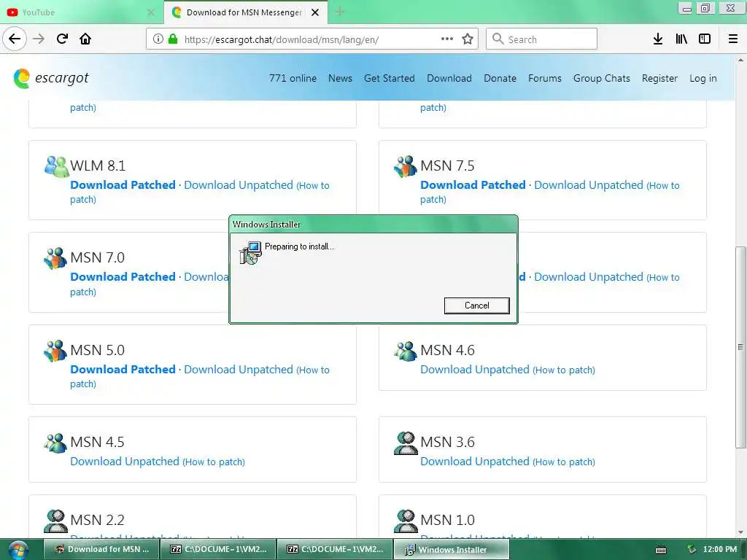Open page actions three-dot menu
The width and height of the screenshot is (747, 560).
click(447, 39)
